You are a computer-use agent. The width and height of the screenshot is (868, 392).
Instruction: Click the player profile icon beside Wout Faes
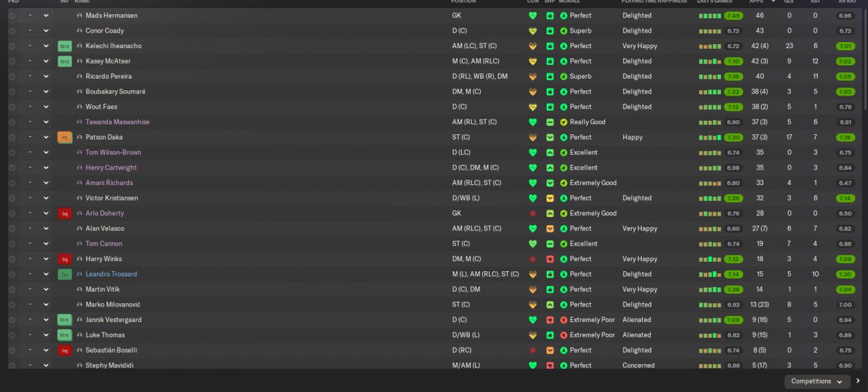tap(79, 106)
